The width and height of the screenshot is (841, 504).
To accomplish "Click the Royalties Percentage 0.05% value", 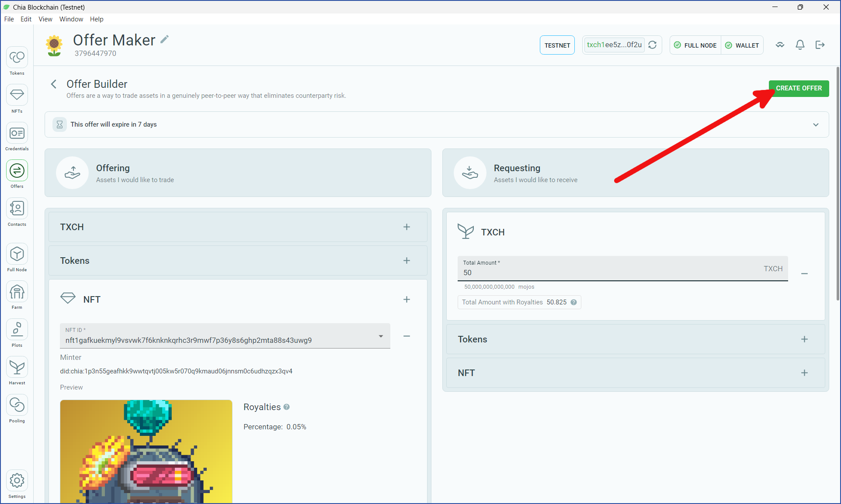I will click(296, 427).
